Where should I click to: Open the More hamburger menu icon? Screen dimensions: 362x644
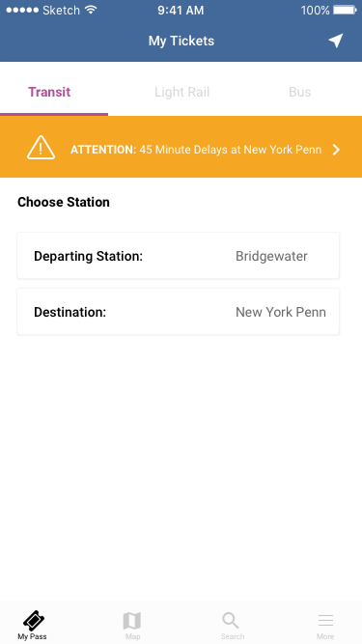(325, 620)
